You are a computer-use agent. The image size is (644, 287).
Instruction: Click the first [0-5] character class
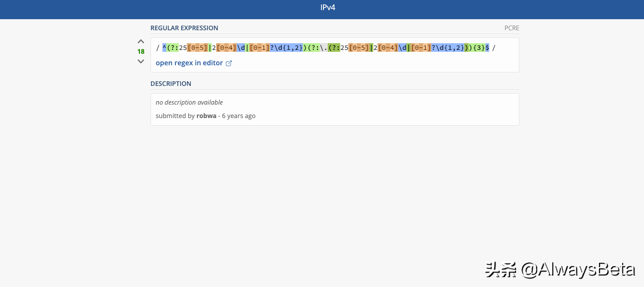click(x=197, y=48)
